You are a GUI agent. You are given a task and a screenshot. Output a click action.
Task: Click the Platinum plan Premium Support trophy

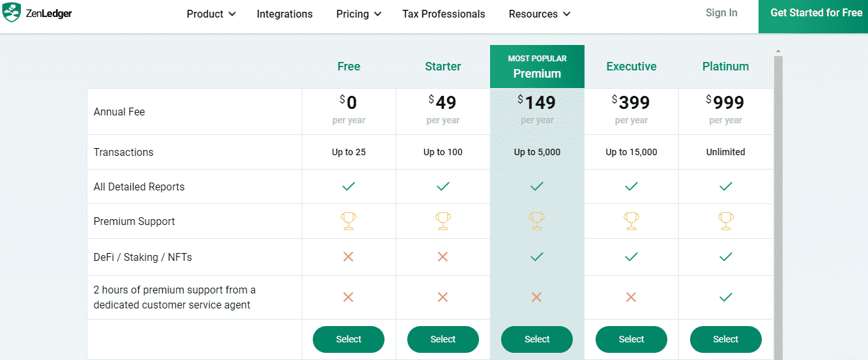726,221
